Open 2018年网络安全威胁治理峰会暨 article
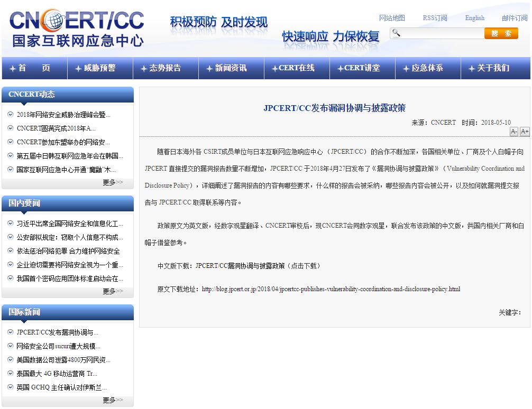The width and height of the screenshot is (532, 409). point(63,115)
